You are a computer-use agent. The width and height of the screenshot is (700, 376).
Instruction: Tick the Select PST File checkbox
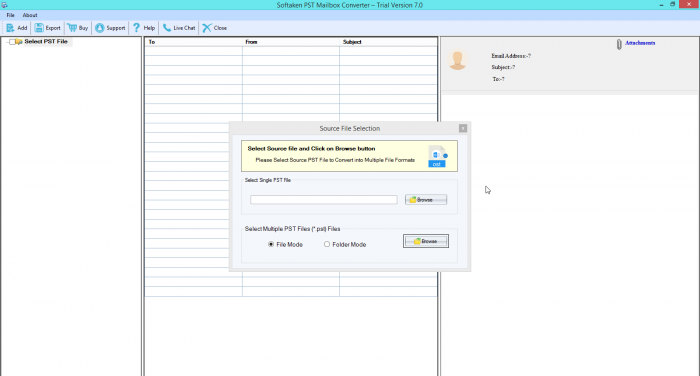point(12,42)
